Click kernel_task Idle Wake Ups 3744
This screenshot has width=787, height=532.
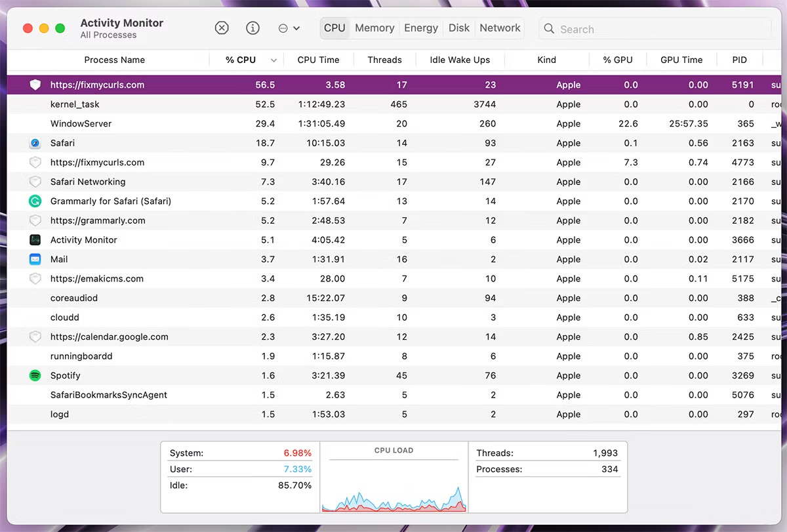(x=484, y=104)
